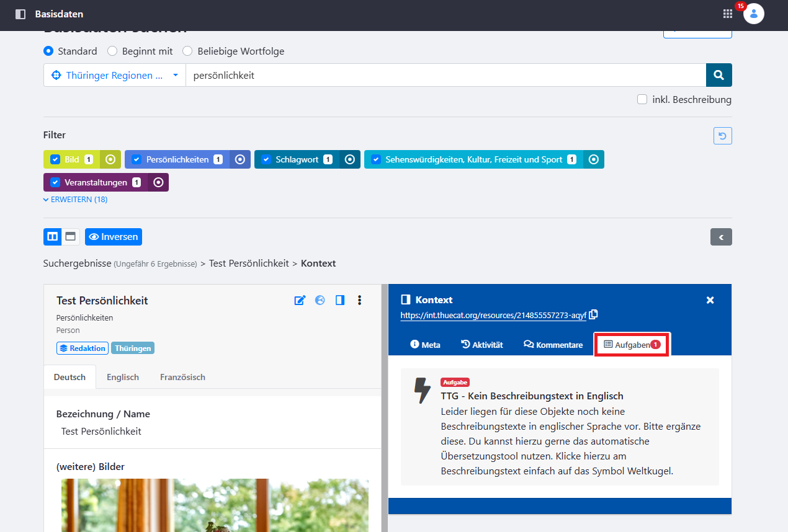Uncheck the Schlagwort filter checkbox
The height and width of the screenshot is (532, 788).
pyautogui.click(x=266, y=159)
